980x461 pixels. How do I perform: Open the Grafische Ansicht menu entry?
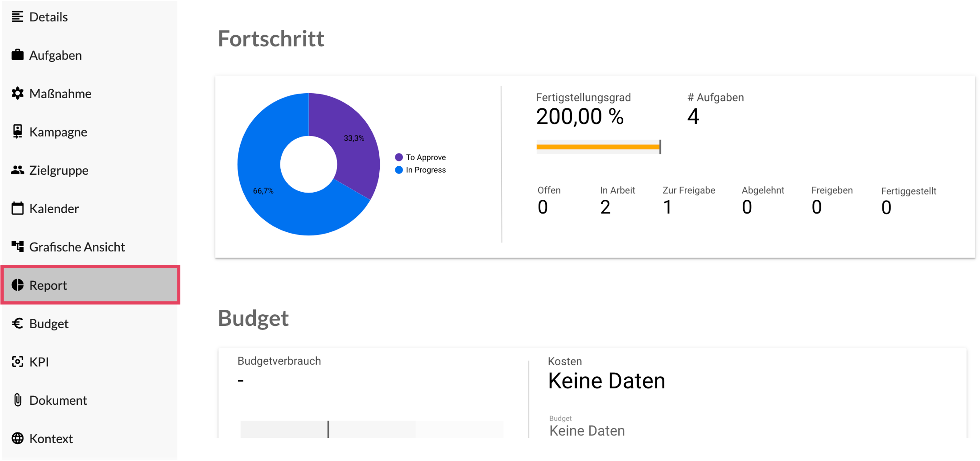[77, 247]
